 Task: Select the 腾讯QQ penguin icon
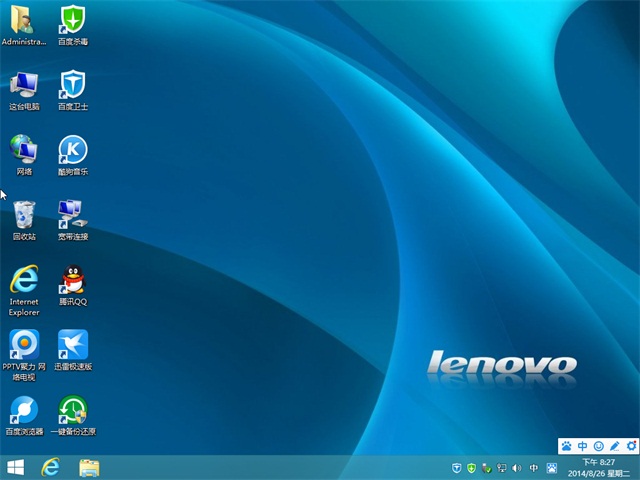(x=72, y=280)
